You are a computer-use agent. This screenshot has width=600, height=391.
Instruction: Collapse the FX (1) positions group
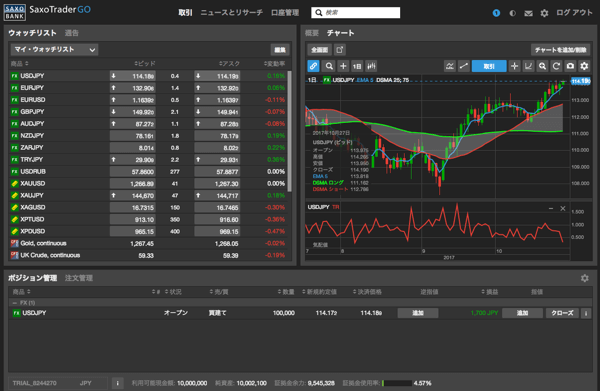point(15,303)
